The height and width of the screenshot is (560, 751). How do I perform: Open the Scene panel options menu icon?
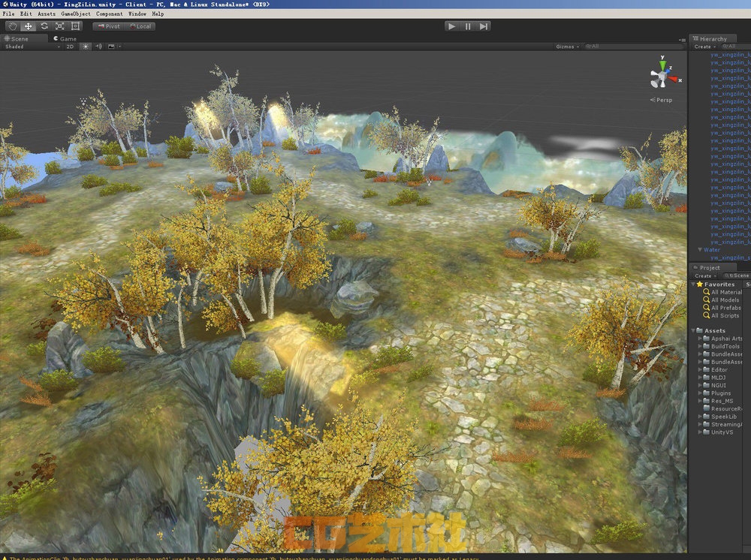click(682, 39)
